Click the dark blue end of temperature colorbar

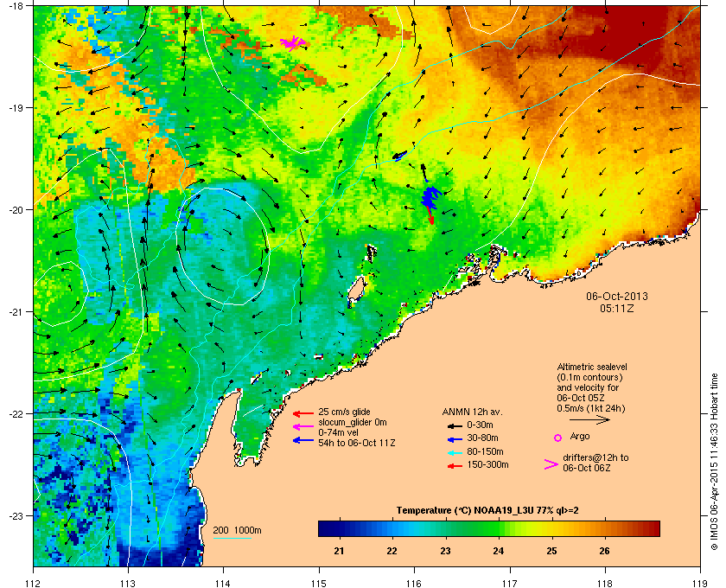(x=325, y=528)
